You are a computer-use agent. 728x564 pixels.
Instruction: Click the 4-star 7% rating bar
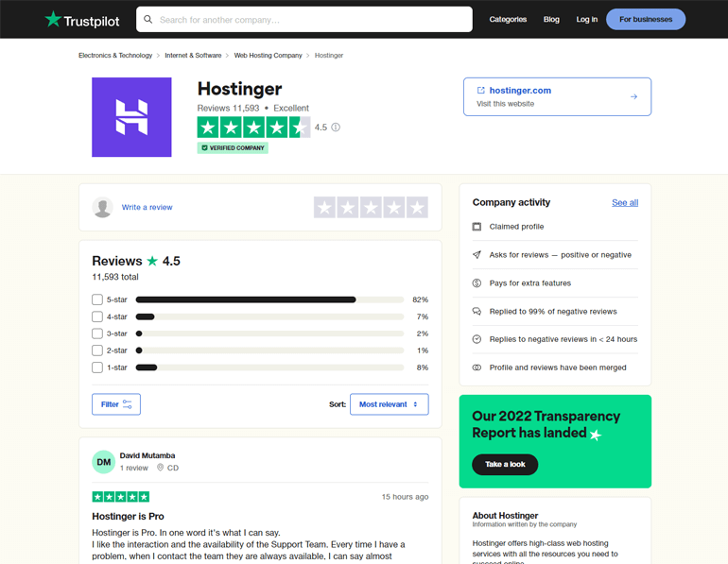(269, 316)
